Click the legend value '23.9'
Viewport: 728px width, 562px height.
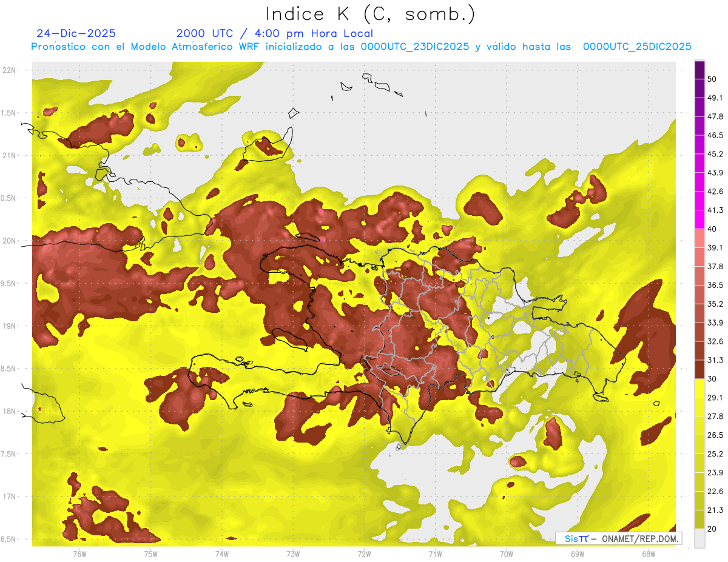(x=715, y=473)
